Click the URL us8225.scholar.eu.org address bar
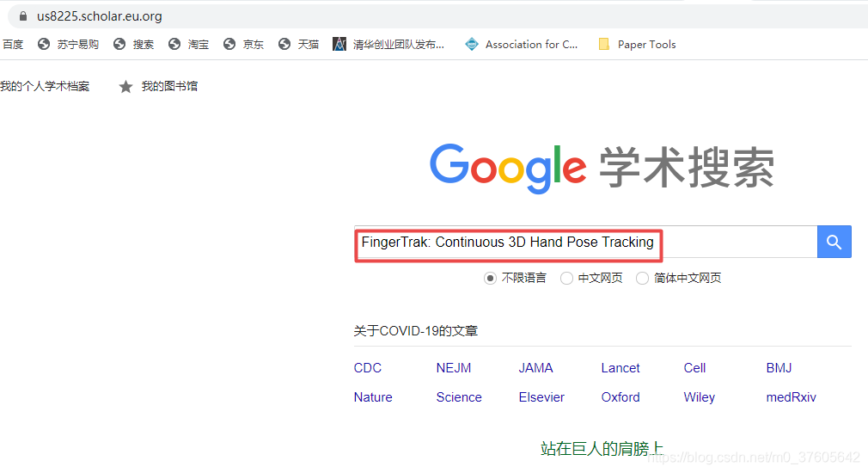This screenshot has width=868, height=473. tap(100, 16)
